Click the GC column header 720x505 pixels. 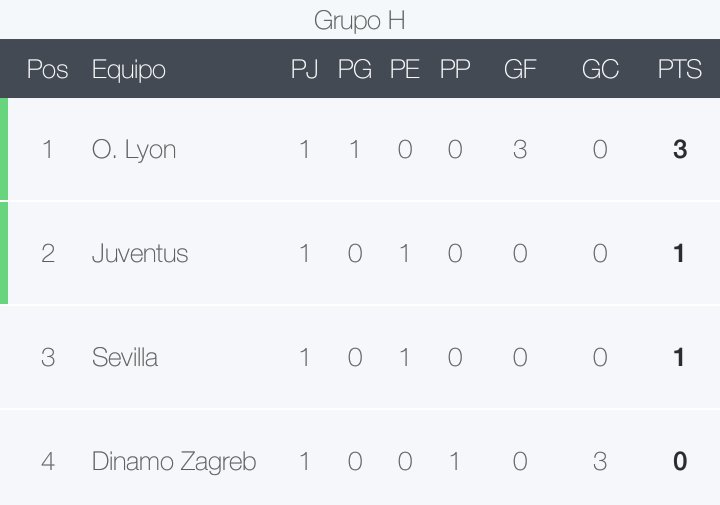[x=600, y=69]
